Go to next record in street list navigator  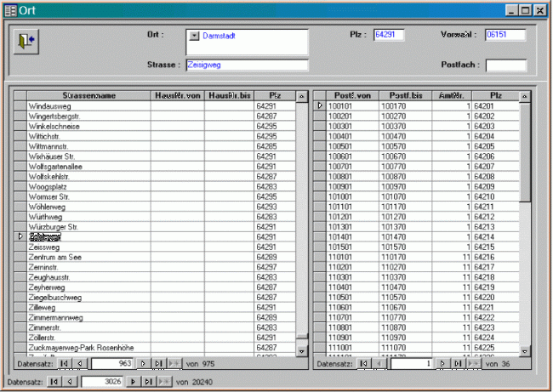(143, 363)
